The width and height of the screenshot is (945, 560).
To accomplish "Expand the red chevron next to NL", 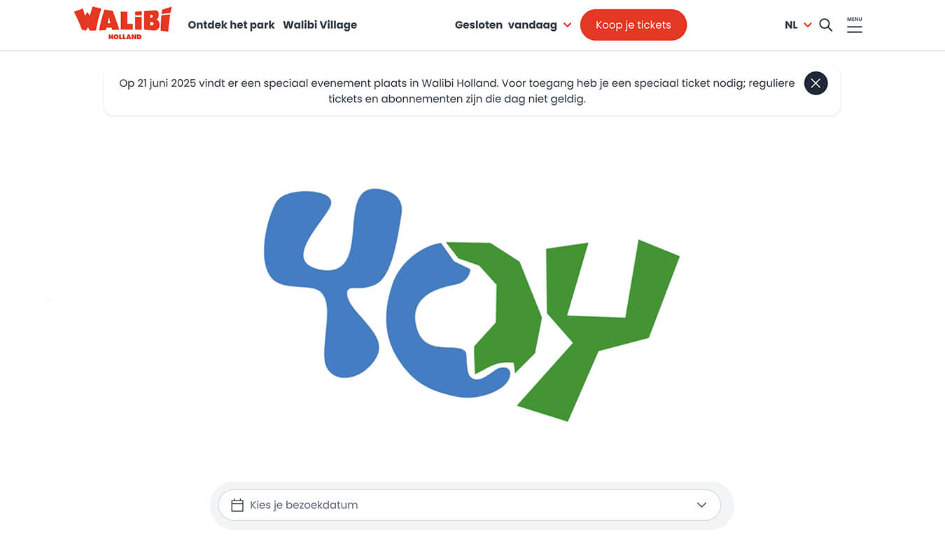I will pyautogui.click(x=808, y=25).
